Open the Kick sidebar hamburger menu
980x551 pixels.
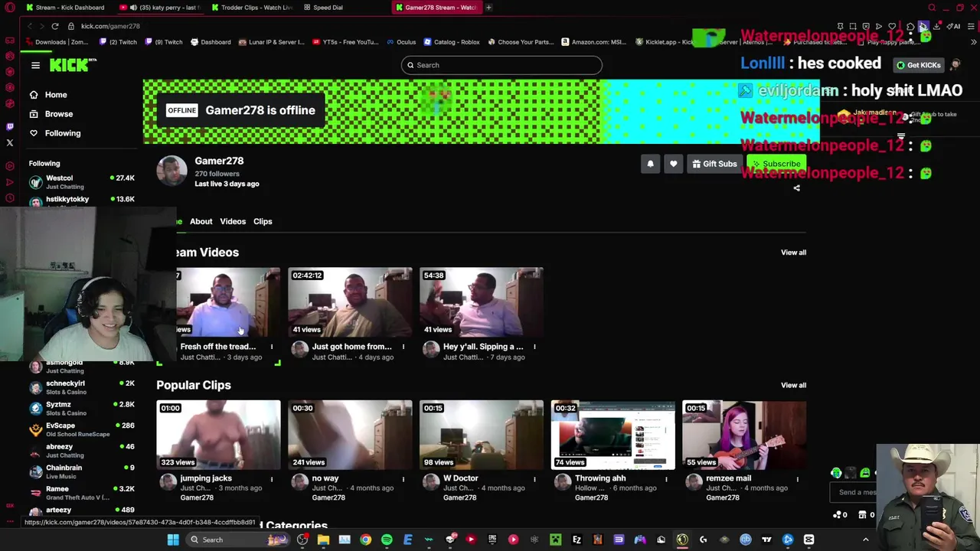[x=35, y=66]
